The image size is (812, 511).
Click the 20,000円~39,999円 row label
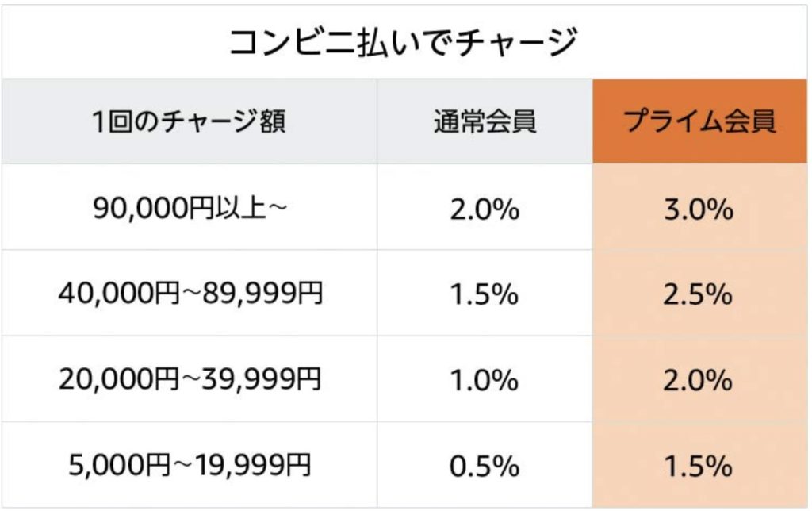(x=190, y=378)
